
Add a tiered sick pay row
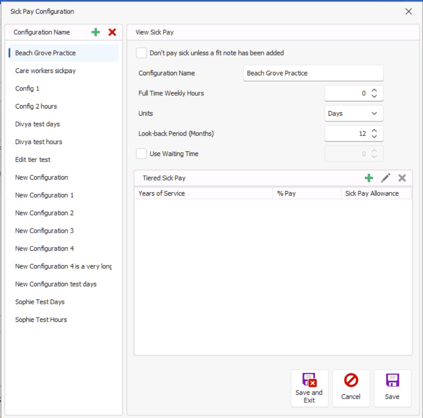click(x=369, y=178)
